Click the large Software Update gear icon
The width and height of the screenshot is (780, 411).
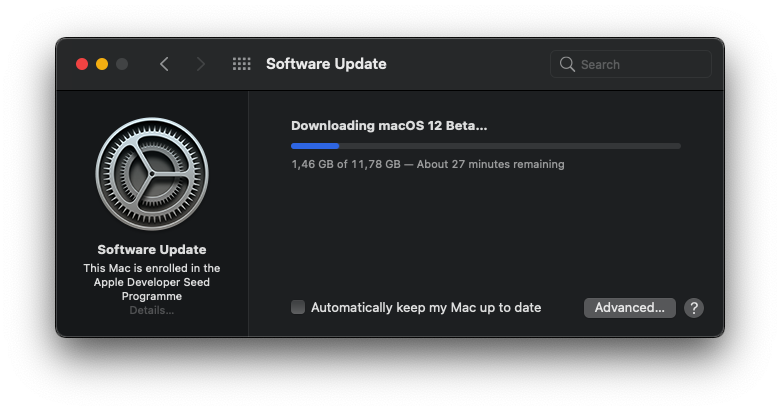pyautogui.click(x=152, y=174)
